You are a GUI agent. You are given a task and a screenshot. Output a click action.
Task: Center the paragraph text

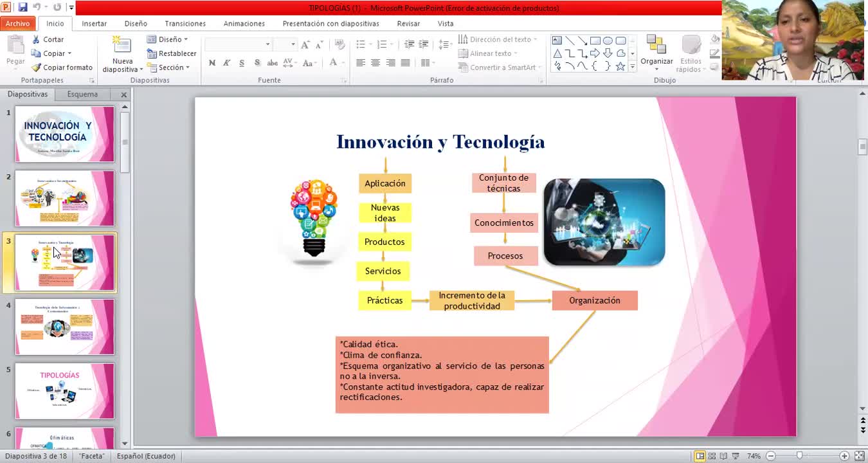[x=375, y=63]
